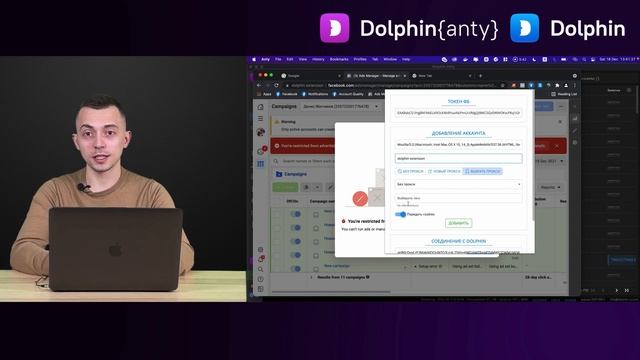Click the extension popup scrollbar
The height and width of the screenshot is (360, 640).
[x=533, y=155]
